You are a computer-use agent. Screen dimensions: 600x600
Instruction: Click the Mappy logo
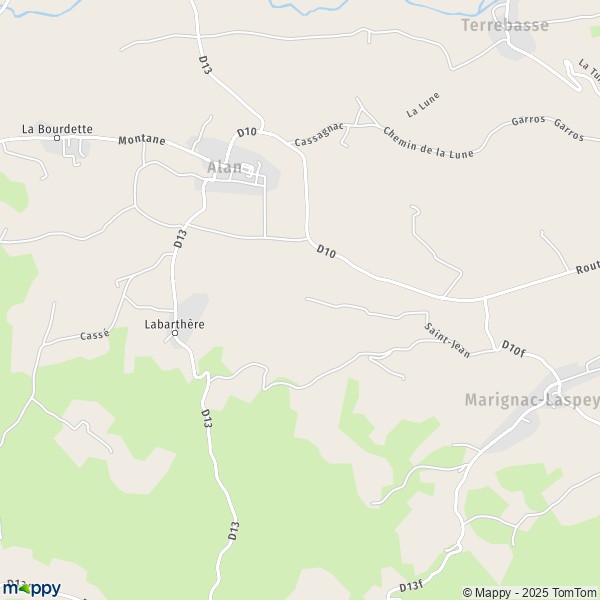32,589
